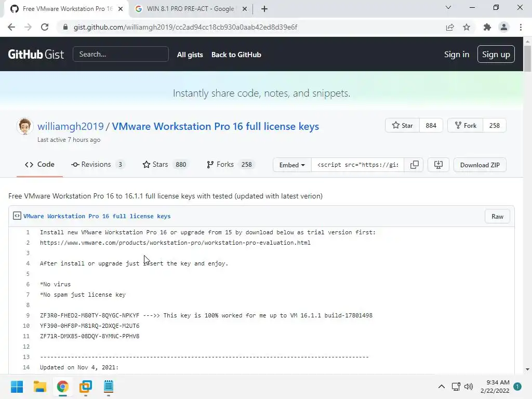532x399 pixels.
Task: Open the Extensions puzzle icon
Action: [x=487, y=27]
